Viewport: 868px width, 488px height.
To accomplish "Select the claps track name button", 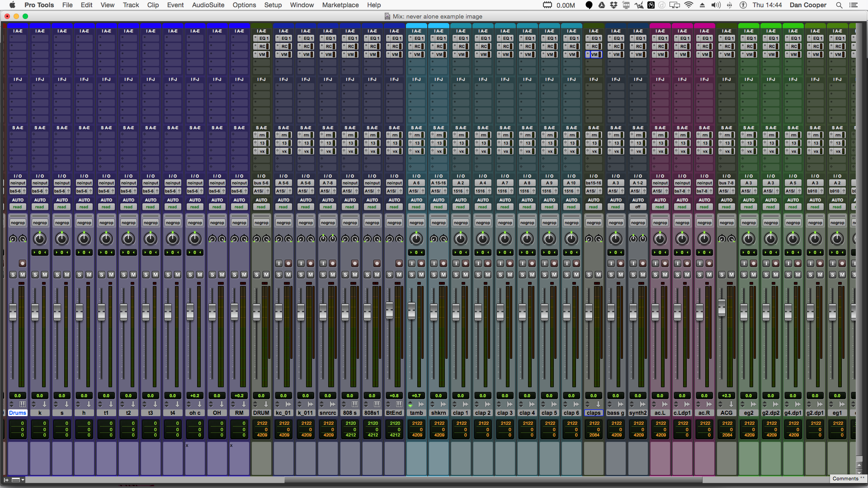I will (594, 413).
